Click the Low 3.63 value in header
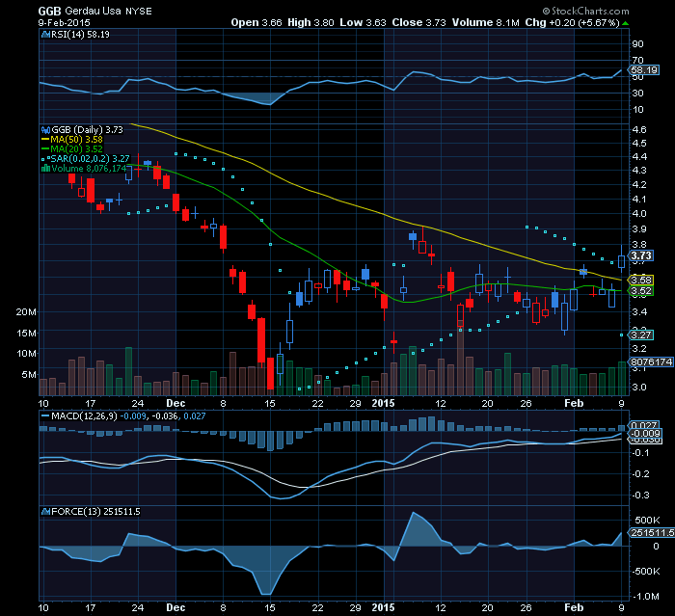The width and height of the screenshot is (675, 616). coord(363,22)
